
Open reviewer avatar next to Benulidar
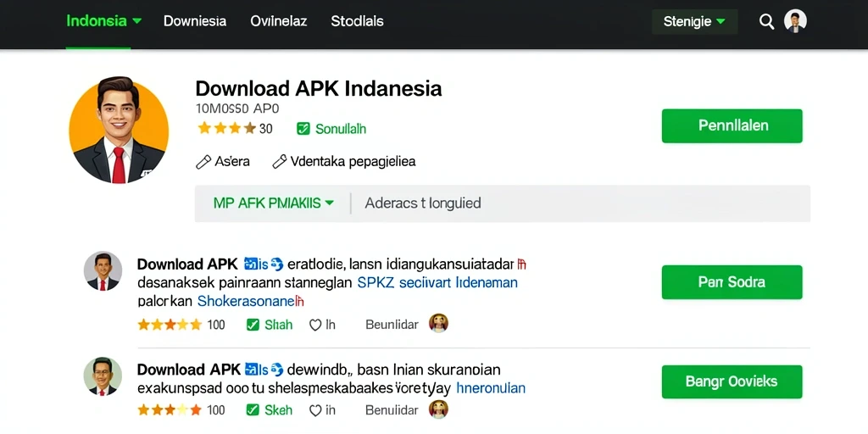tap(438, 409)
